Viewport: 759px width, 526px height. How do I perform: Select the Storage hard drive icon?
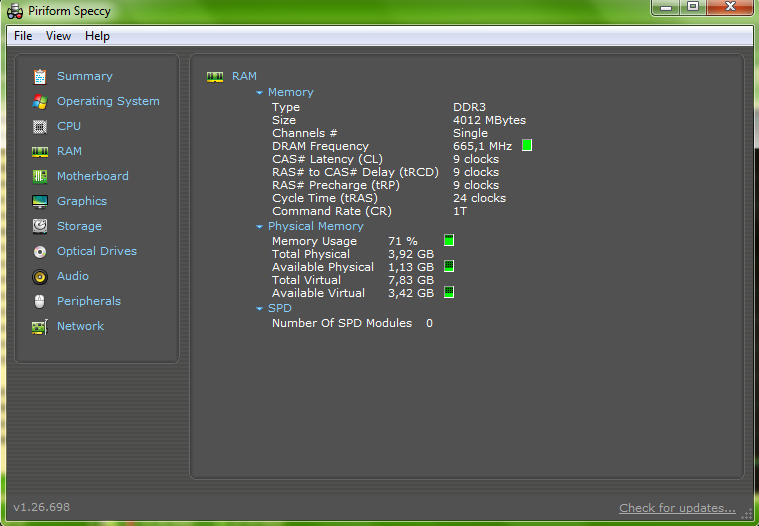pos(40,226)
